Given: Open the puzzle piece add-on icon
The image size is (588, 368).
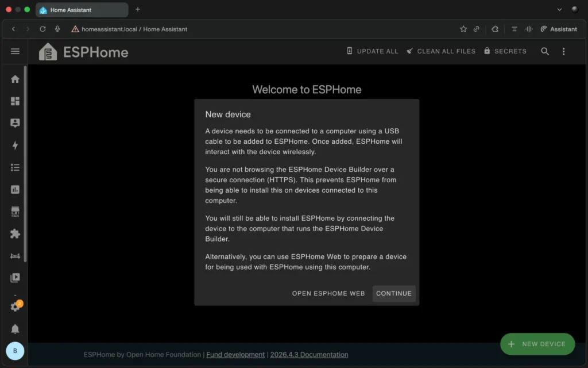Looking at the screenshot, I should 15,233.
